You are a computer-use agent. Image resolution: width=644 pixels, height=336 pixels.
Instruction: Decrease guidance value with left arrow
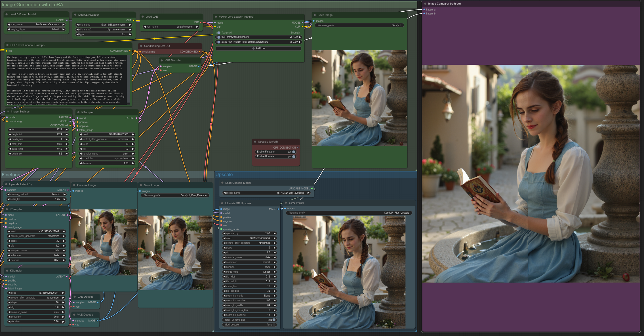(10, 154)
